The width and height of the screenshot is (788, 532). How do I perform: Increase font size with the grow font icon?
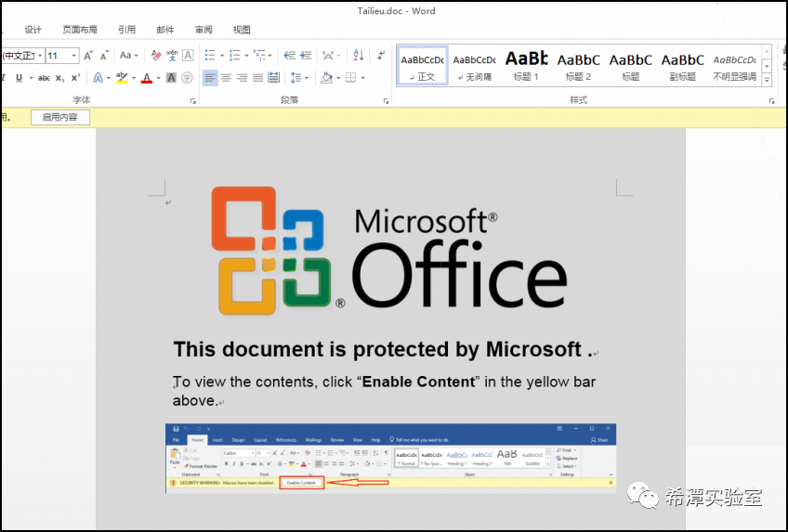[x=88, y=56]
